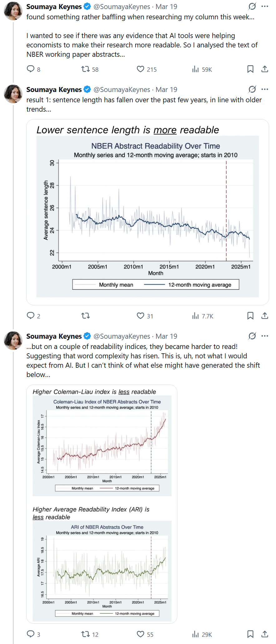Reply to the first tweet with 8 replies
The width and height of the screenshot is (276, 644).
point(31,69)
